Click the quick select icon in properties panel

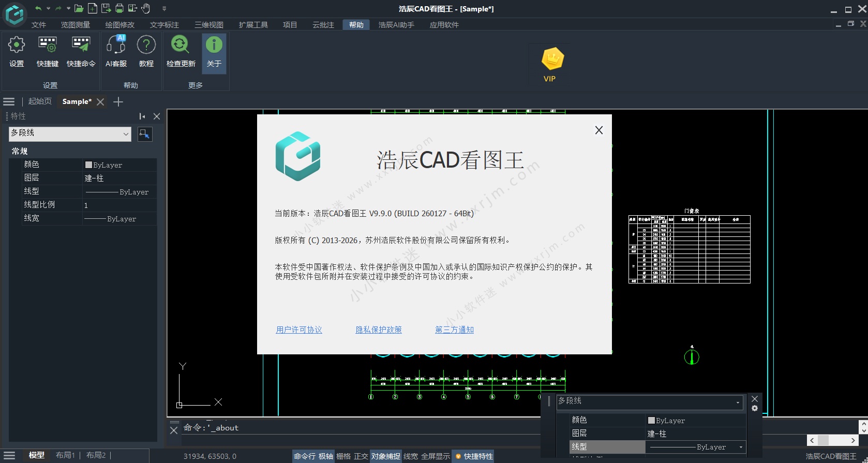coord(145,134)
